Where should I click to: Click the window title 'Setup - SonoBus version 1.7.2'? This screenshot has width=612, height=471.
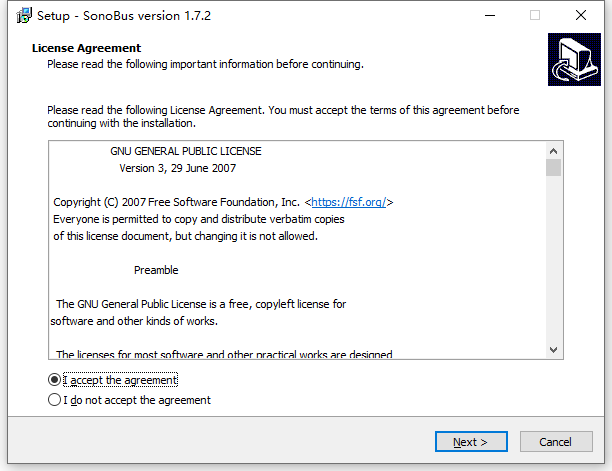coord(123,16)
